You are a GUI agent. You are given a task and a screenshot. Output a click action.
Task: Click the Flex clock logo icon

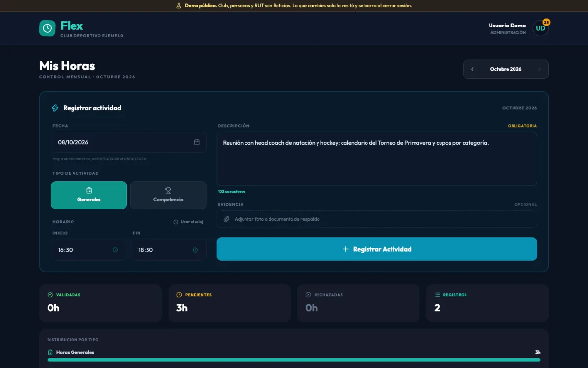[48, 28]
